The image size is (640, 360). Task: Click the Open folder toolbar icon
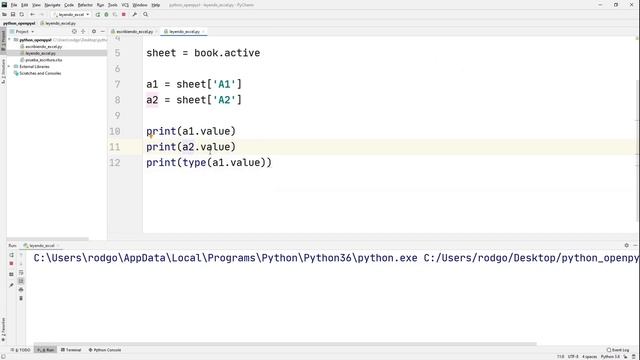pyautogui.click(x=4, y=14)
